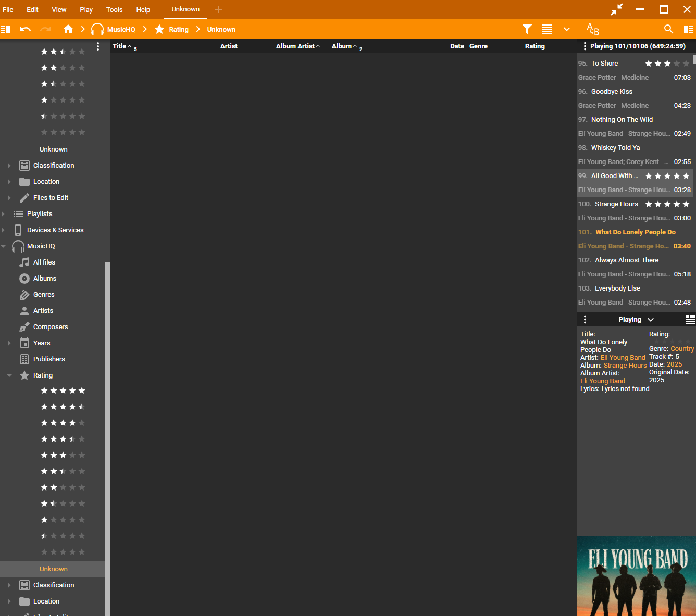Collapse the Rating tree node
The image size is (696, 616).
(x=9, y=375)
